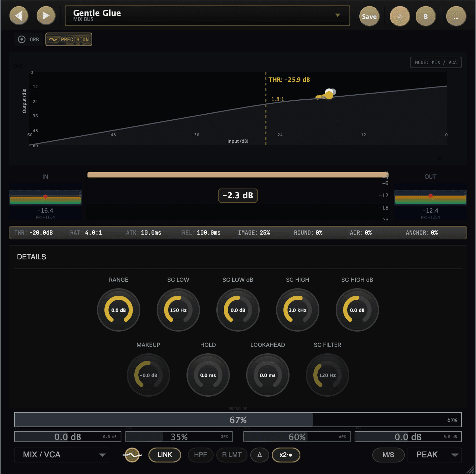Select the B comparison slot button
The image size is (476, 474).
coord(425,17)
